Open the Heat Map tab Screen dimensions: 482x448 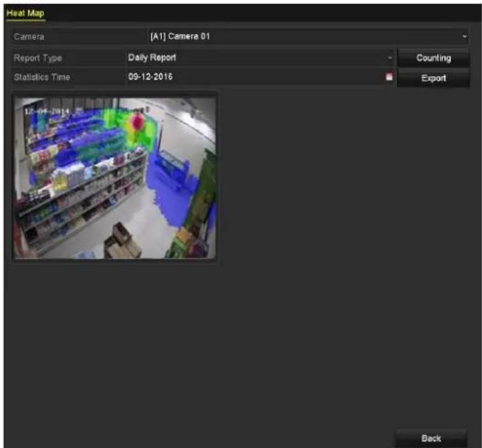pyautogui.click(x=25, y=13)
